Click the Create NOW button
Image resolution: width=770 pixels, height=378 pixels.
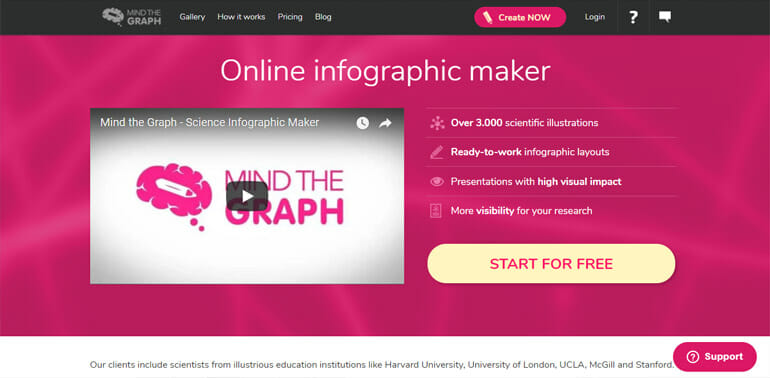pos(520,17)
